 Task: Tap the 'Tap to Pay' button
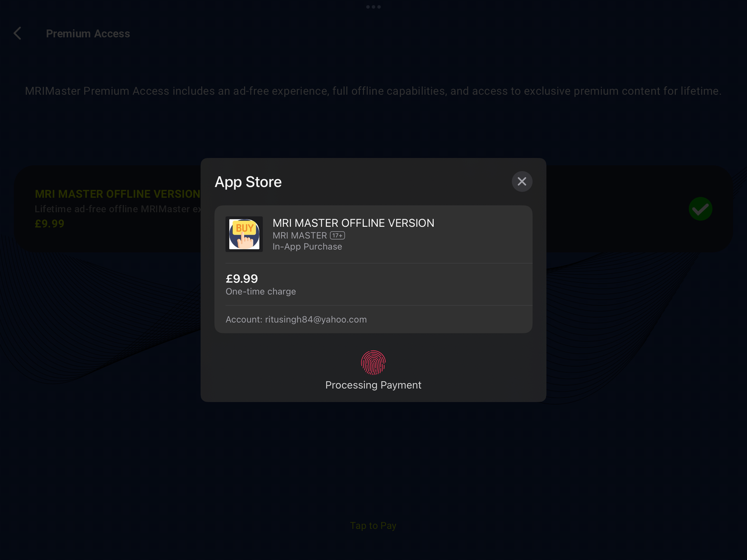373,526
